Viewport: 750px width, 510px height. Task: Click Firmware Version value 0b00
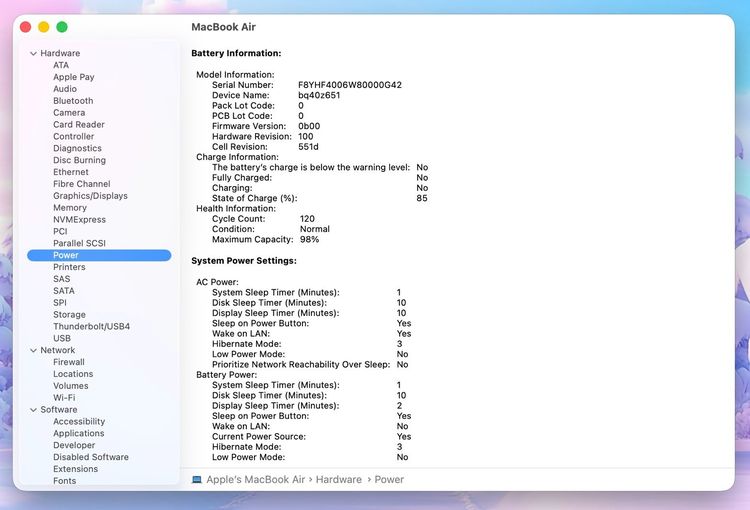[309, 126]
